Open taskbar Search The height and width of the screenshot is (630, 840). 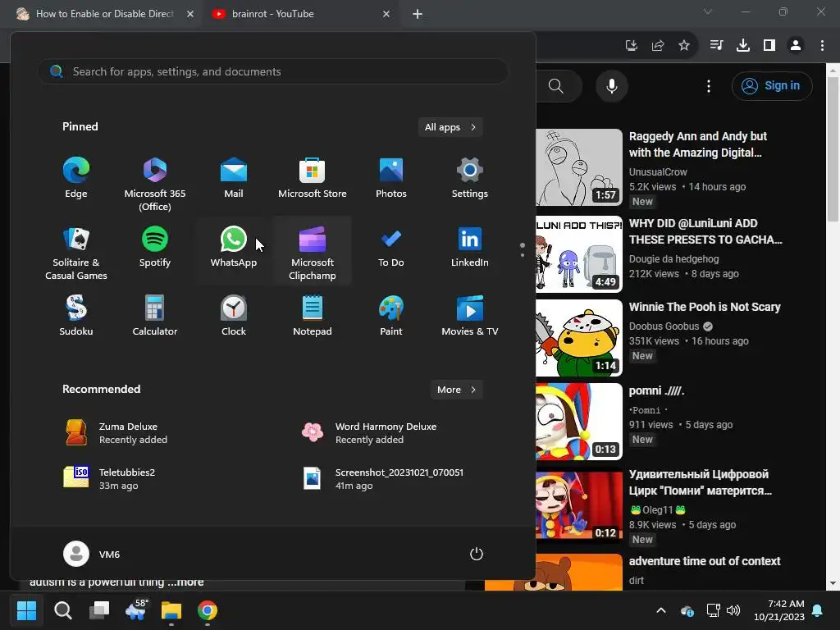(x=62, y=610)
